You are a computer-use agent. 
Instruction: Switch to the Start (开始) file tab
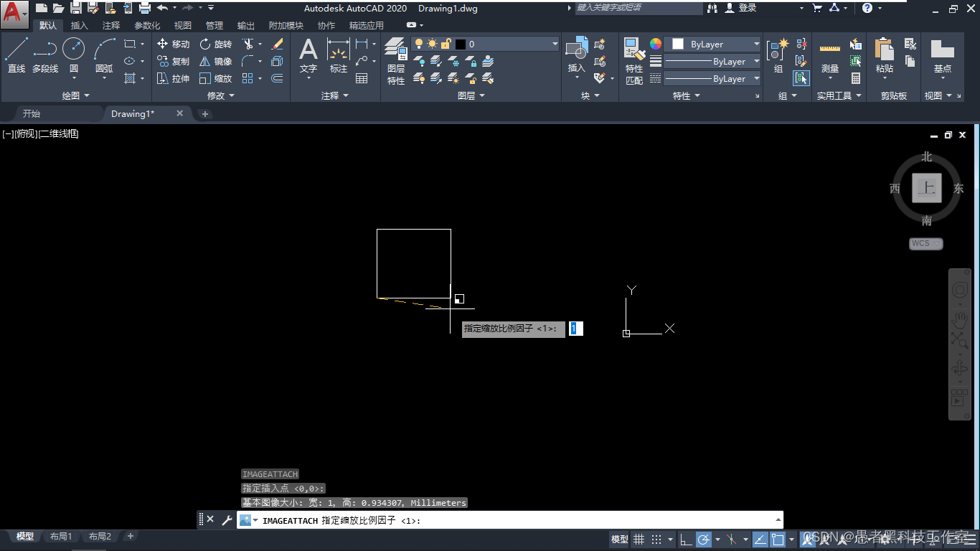pos(32,113)
